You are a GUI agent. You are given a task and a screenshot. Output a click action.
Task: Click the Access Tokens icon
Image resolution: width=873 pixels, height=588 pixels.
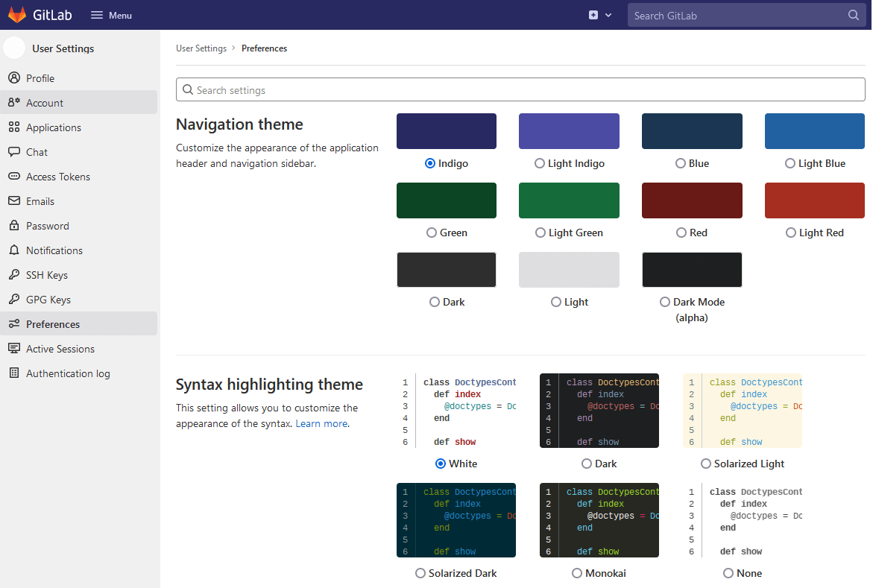[x=14, y=176]
